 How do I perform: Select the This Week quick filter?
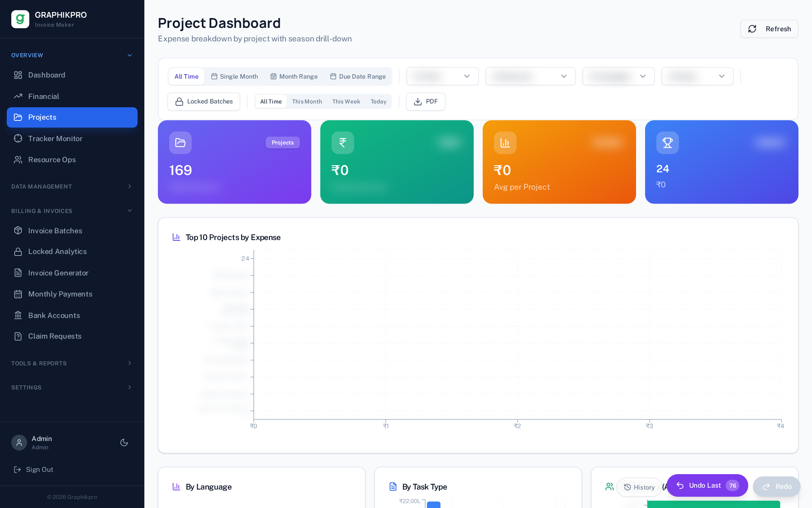click(346, 102)
